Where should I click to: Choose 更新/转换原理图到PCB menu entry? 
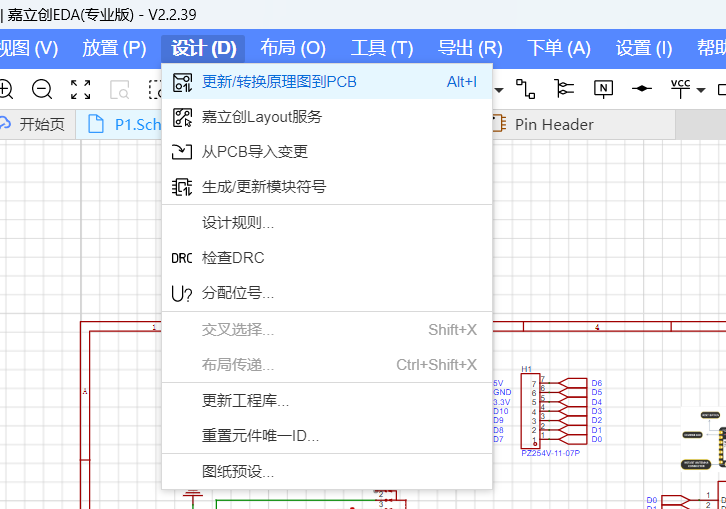click(327, 82)
